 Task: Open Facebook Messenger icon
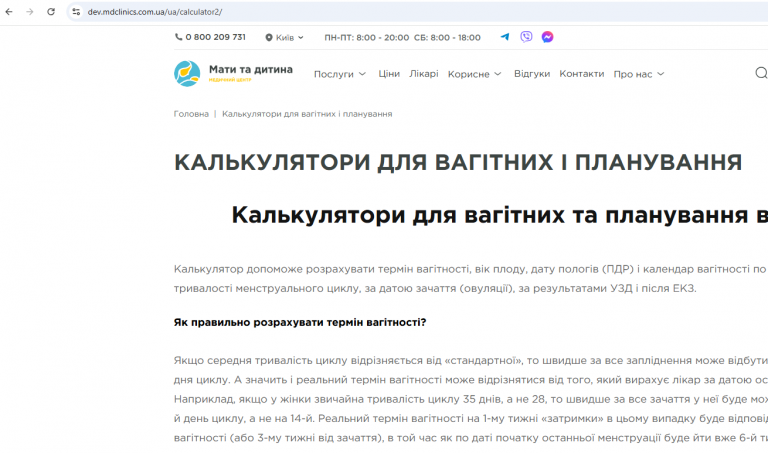click(547, 37)
